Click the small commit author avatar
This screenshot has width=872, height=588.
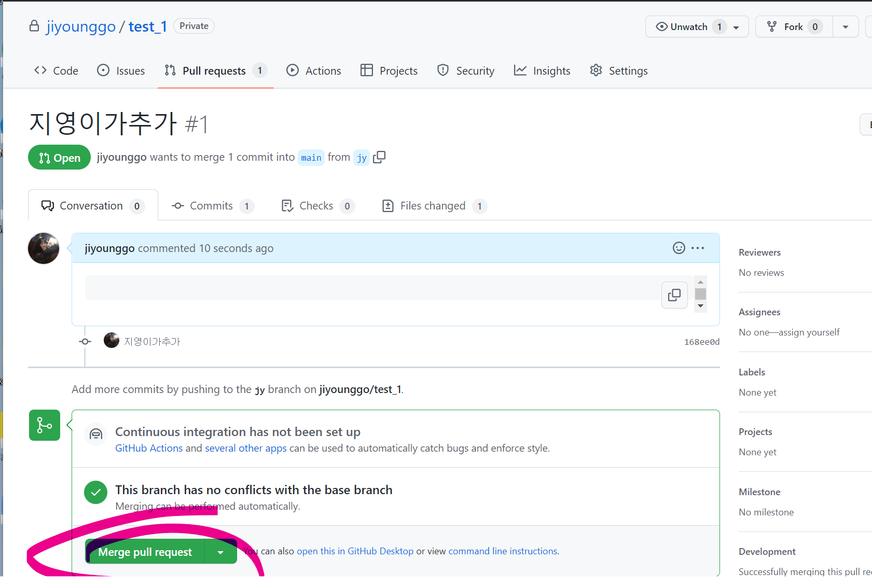(112, 341)
